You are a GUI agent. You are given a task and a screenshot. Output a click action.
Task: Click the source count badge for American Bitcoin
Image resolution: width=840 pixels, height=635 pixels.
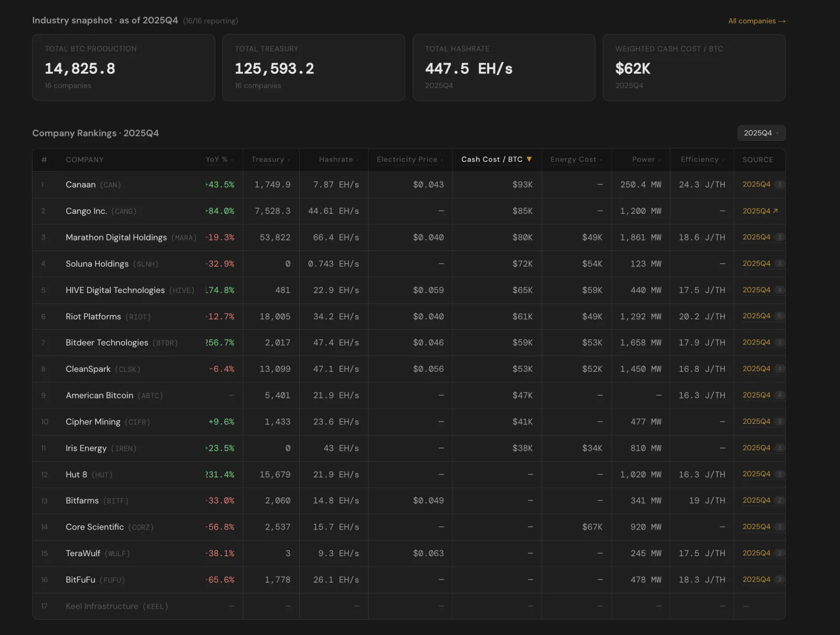(x=780, y=395)
